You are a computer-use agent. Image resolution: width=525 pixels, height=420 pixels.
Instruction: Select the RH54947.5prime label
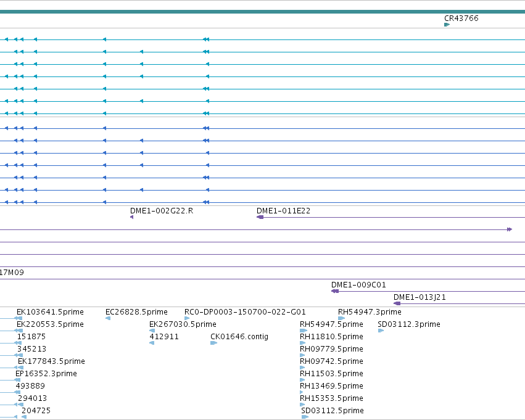pyautogui.click(x=331, y=324)
